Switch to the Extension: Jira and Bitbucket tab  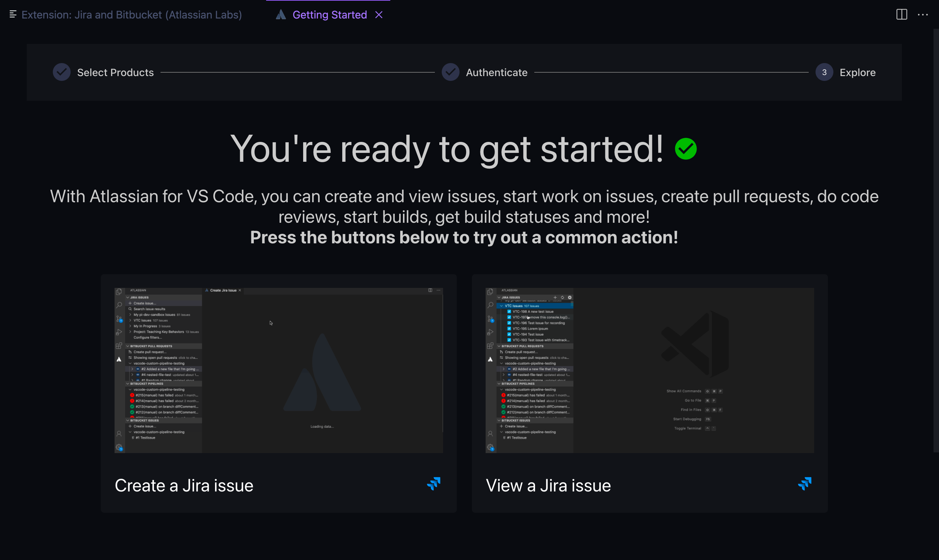[x=131, y=15]
